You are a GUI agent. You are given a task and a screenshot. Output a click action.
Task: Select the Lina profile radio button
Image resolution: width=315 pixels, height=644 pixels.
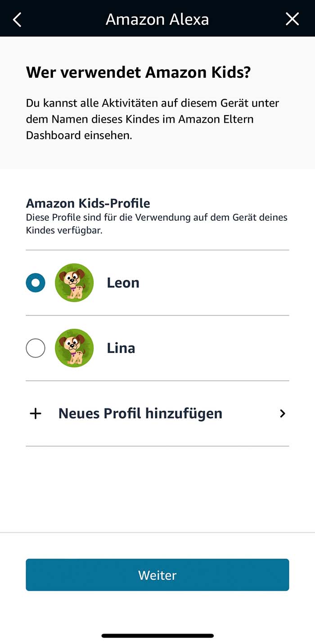pos(36,348)
